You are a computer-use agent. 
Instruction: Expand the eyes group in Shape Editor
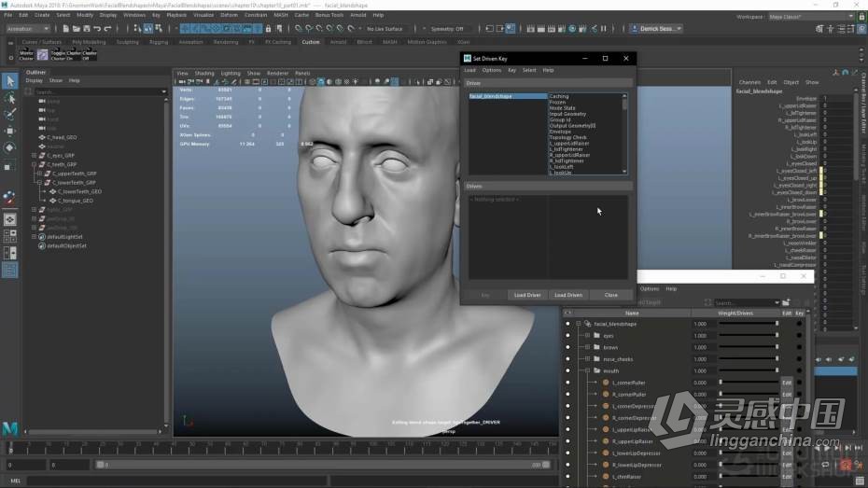tap(587, 336)
